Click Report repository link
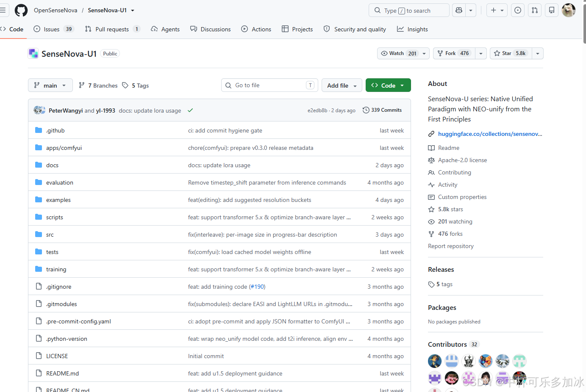586x392 pixels. [x=451, y=246]
